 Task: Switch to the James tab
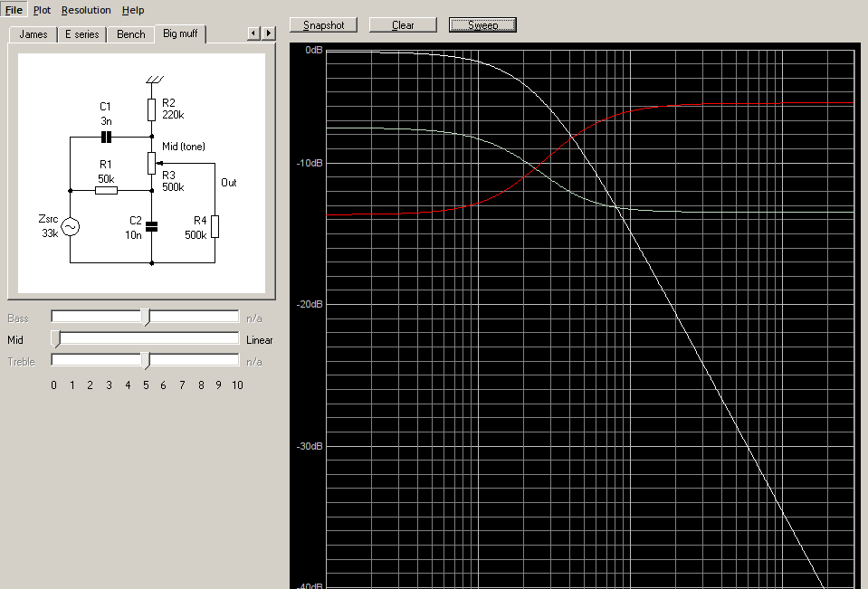pyautogui.click(x=33, y=34)
